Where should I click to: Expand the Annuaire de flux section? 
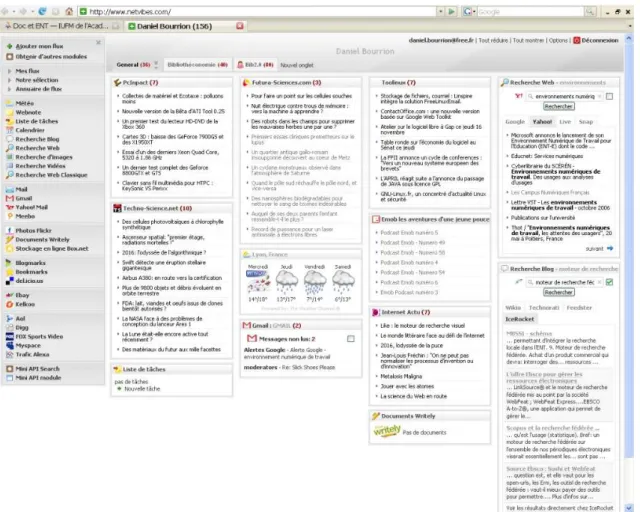coord(9,89)
